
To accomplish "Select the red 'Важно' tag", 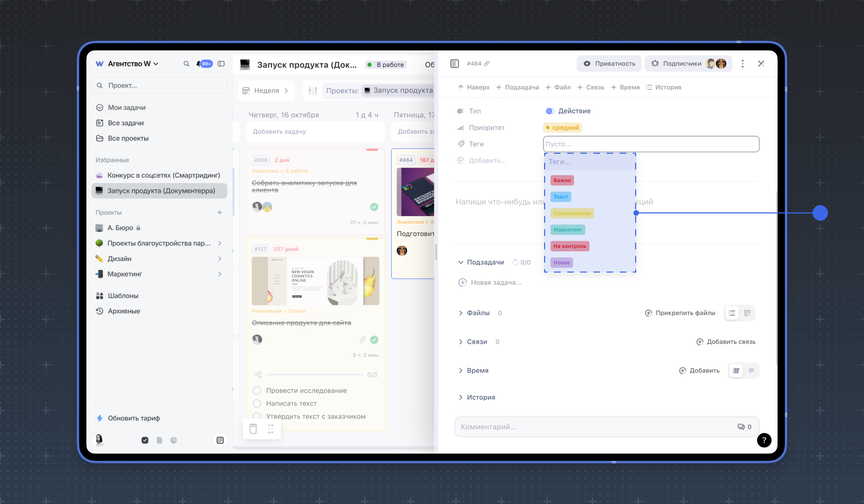I will [x=562, y=181].
